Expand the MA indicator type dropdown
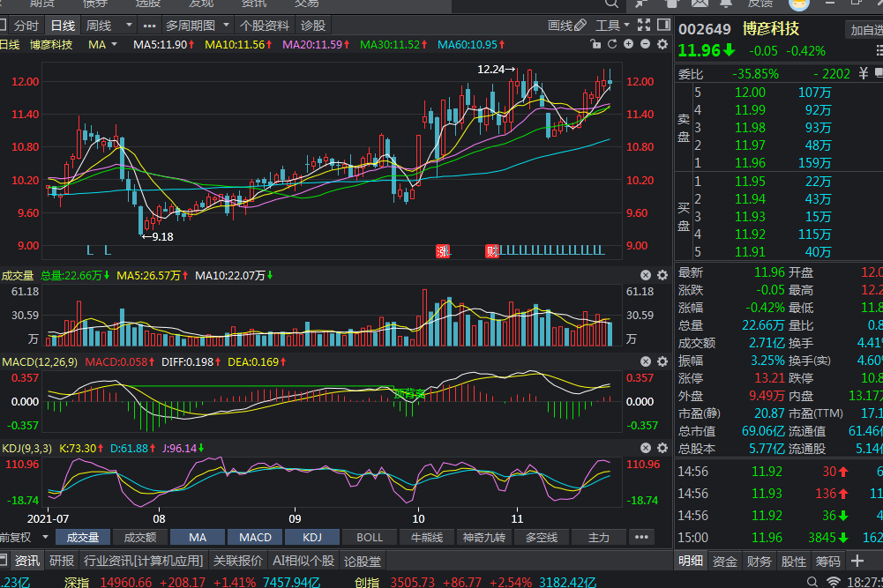Viewport: 883px width, 588px height. click(x=104, y=44)
